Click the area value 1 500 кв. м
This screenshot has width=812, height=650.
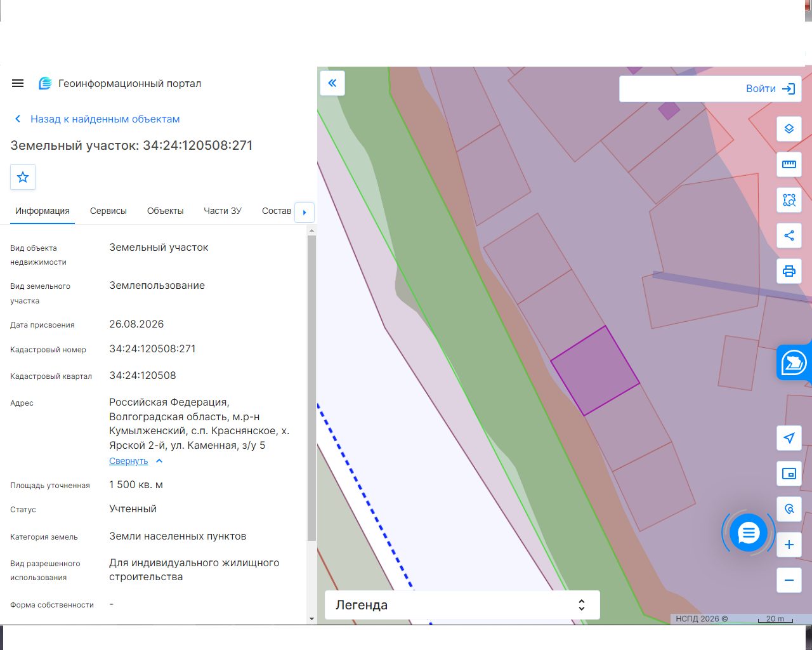point(136,485)
